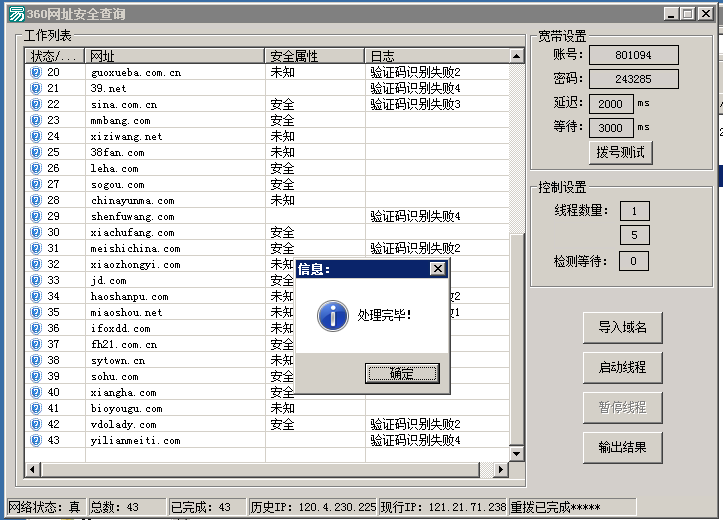The height and width of the screenshot is (520, 723).
Task: Click the vertical scrollbar thumb
Action: coord(517,340)
